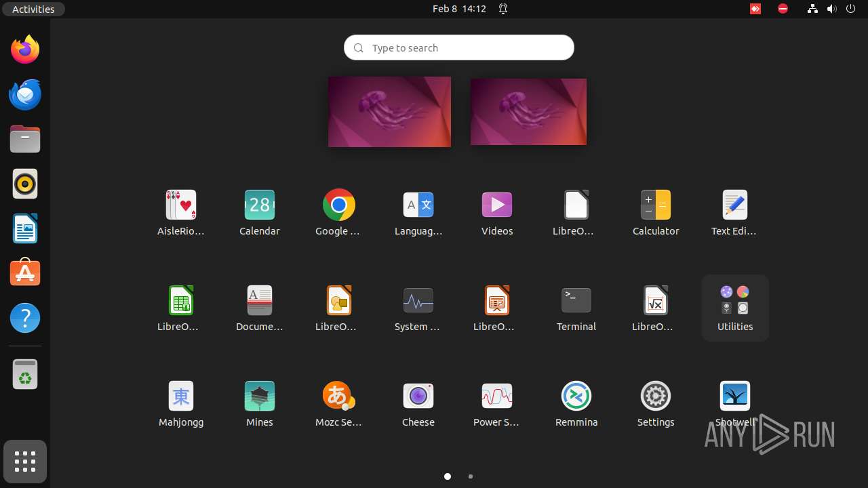Open Thunderbird Mail from the dock
868x488 pixels.
pyautogui.click(x=25, y=94)
